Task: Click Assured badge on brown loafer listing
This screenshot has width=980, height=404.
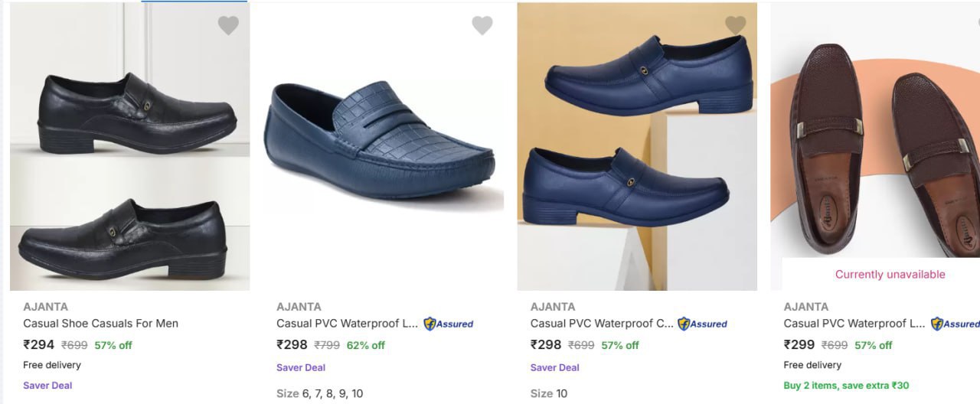Action: [955, 324]
